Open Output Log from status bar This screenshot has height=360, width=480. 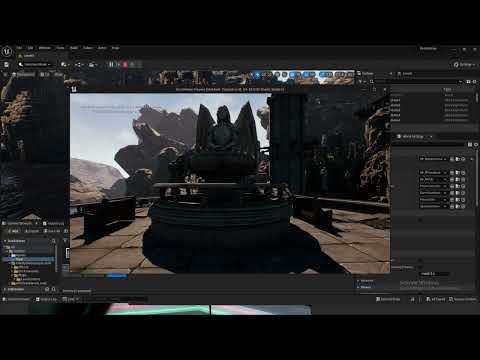(x=47, y=299)
